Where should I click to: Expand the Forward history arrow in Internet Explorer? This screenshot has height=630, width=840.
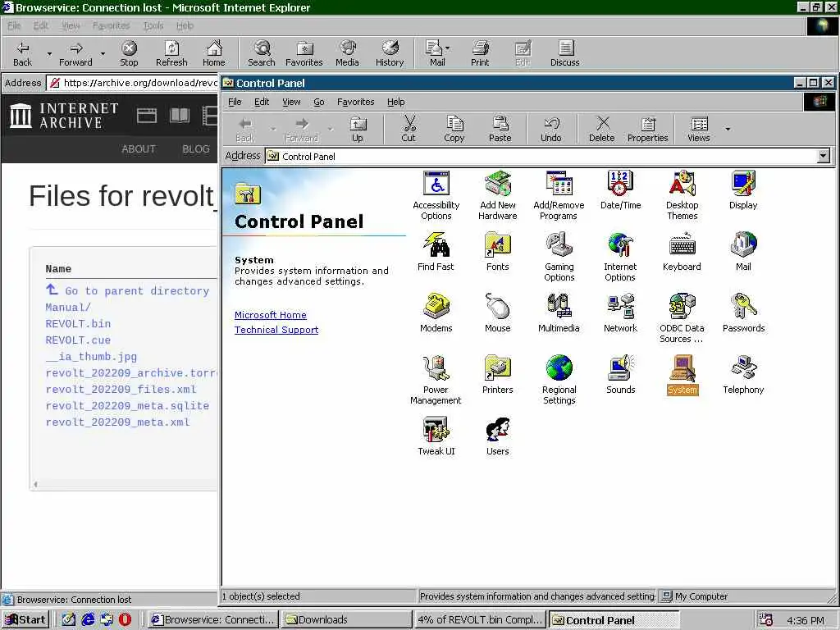click(x=103, y=54)
